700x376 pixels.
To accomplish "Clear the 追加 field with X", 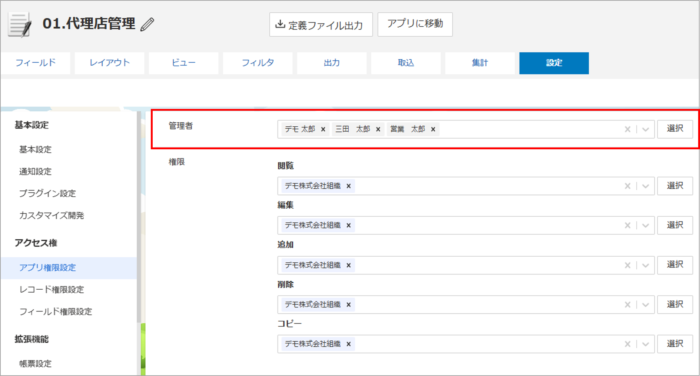I will (627, 265).
